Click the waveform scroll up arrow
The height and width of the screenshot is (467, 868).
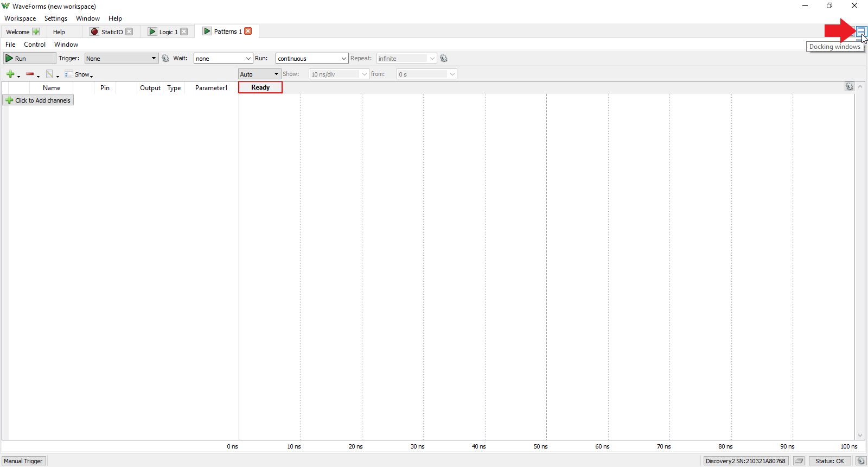(860, 87)
